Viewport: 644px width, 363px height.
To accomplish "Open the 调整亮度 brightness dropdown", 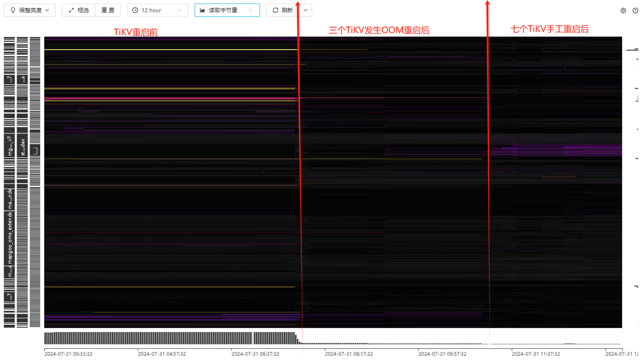I will click(x=29, y=10).
